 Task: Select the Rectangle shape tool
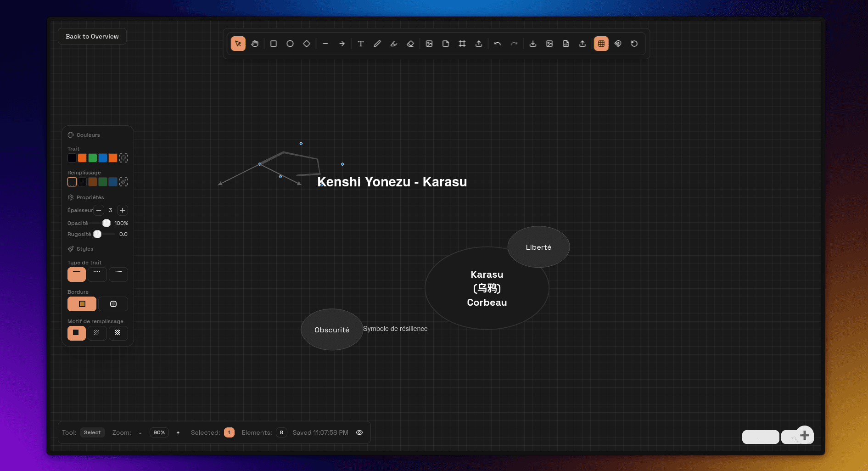[x=274, y=44]
